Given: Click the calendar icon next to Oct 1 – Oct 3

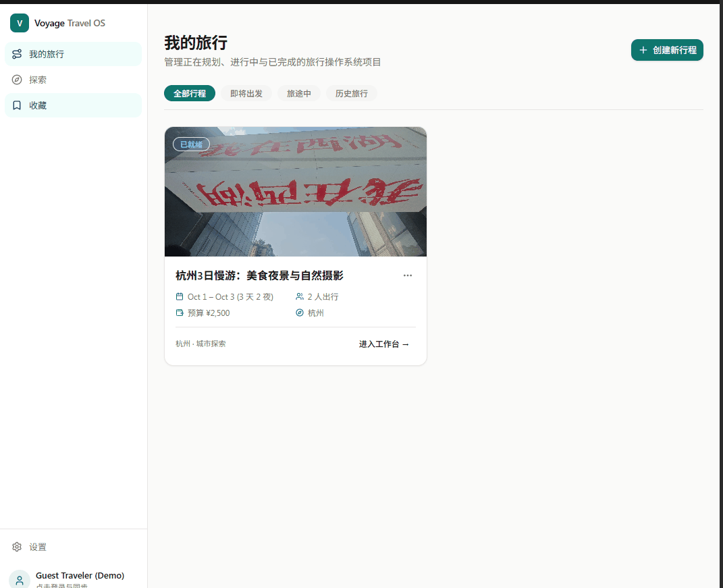Looking at the screenshot, I should tap(180, 296).
